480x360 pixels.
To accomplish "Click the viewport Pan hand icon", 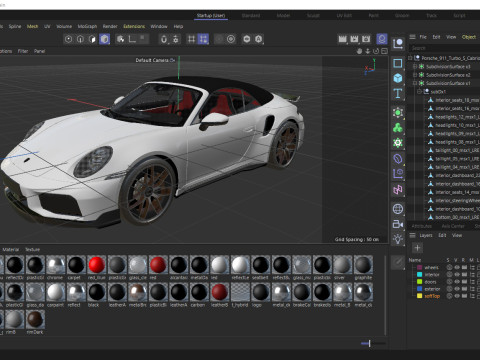I will tap(359, 51).
